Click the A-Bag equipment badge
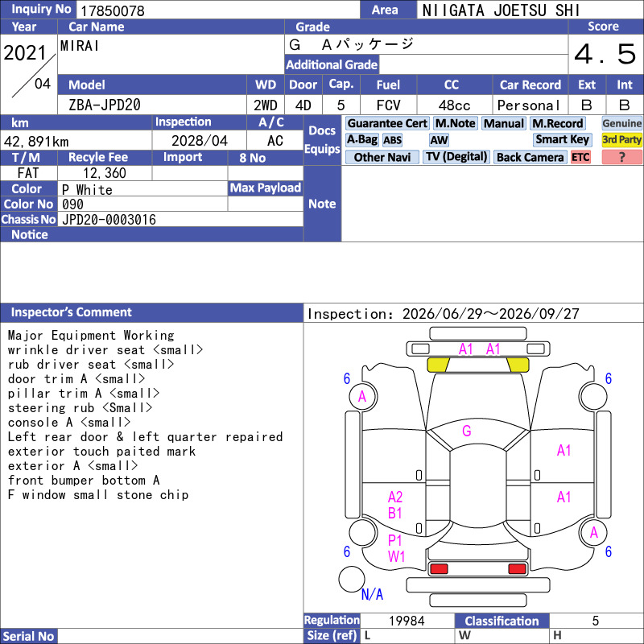 361,139
